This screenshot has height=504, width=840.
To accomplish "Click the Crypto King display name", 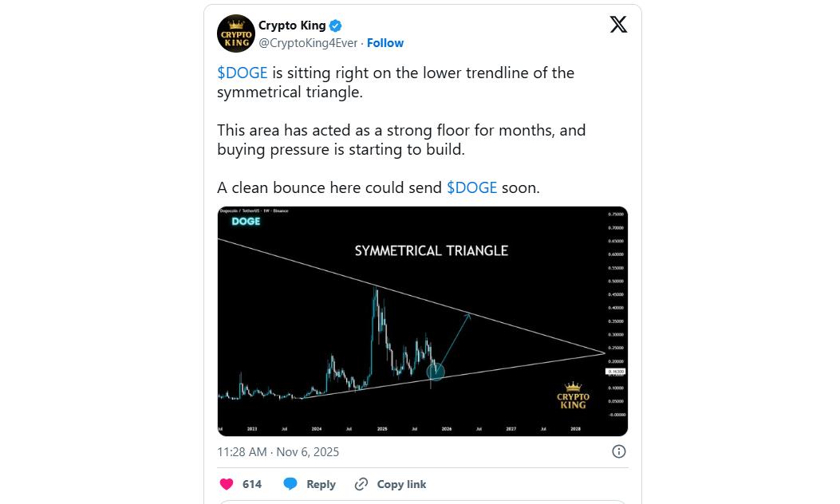I will pyautogui.click(x=292, y=26).
